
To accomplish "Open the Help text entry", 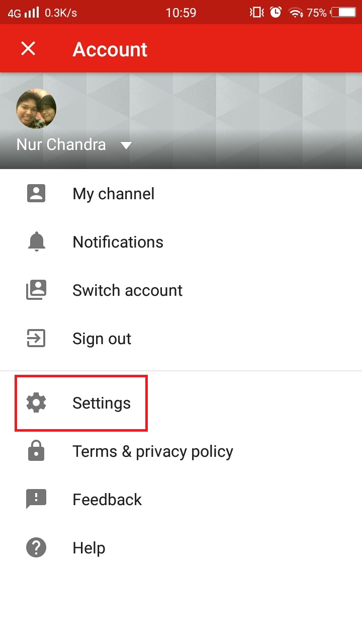I will pyautogui.click(x=89, y=548).
